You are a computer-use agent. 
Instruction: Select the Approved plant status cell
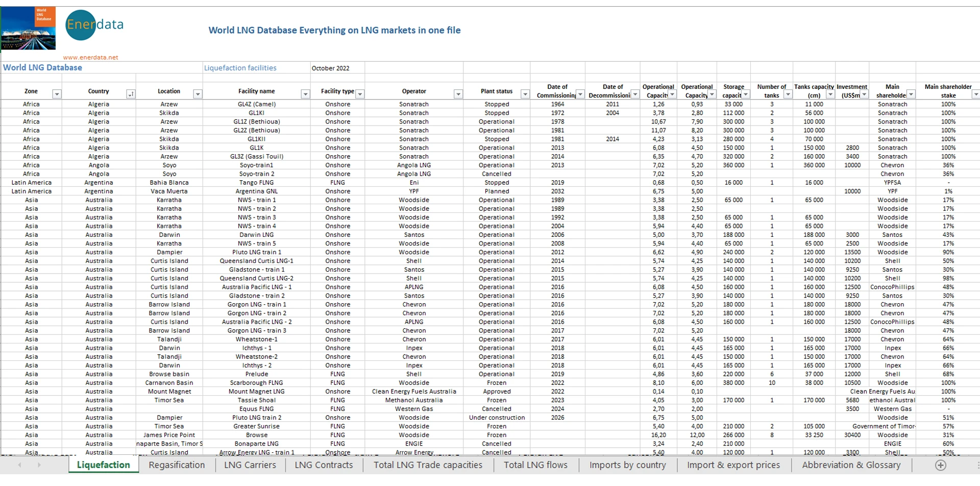point(497,392)
